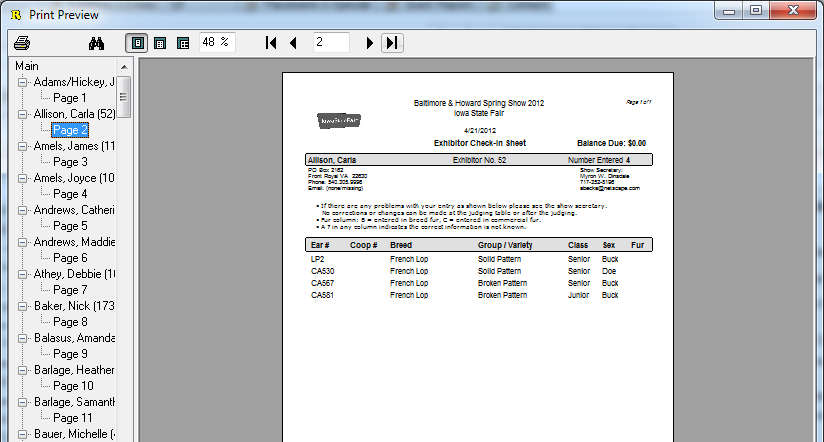Image resolution: width=824 pixels, height=442 pixels.
Task: Edit the 48 % zoom field
Action: coord(217,43)
